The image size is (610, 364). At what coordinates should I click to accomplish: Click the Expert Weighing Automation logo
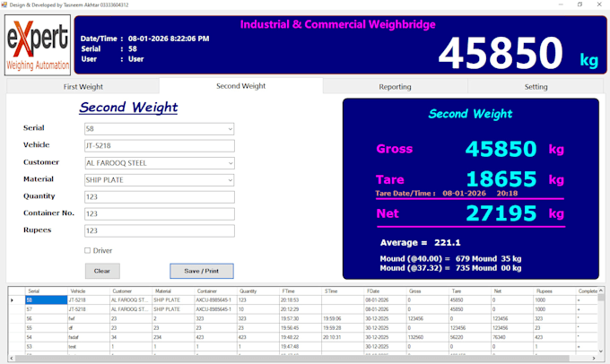[38, 45]
